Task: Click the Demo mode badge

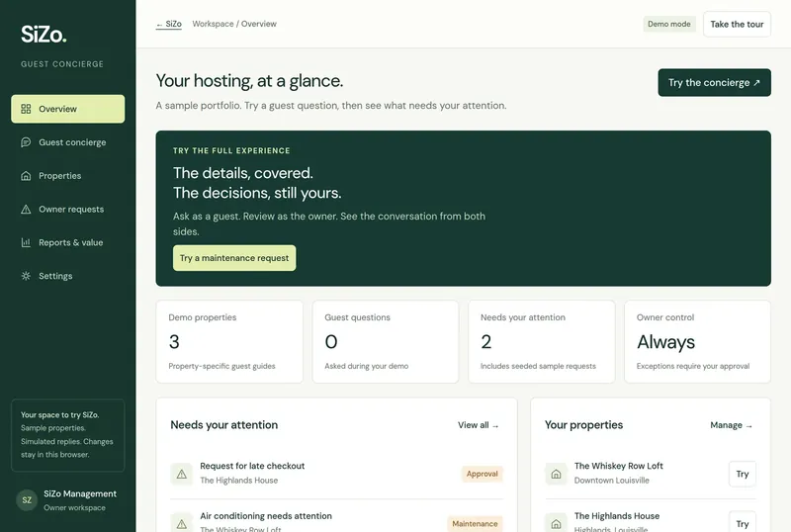Action: coord(669,24)
